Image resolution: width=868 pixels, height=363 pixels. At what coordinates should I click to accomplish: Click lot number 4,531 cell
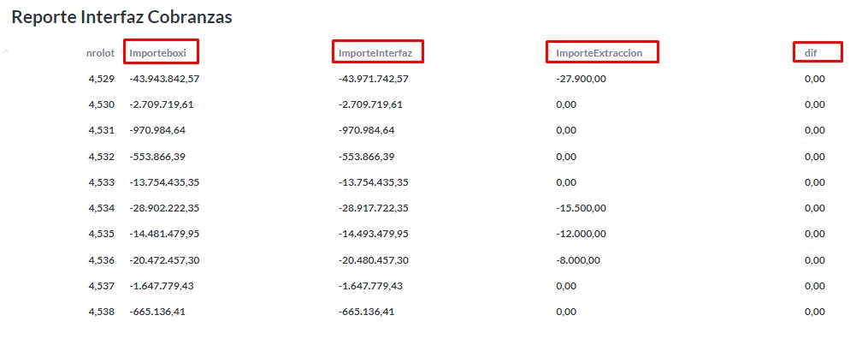click(101, 130)
